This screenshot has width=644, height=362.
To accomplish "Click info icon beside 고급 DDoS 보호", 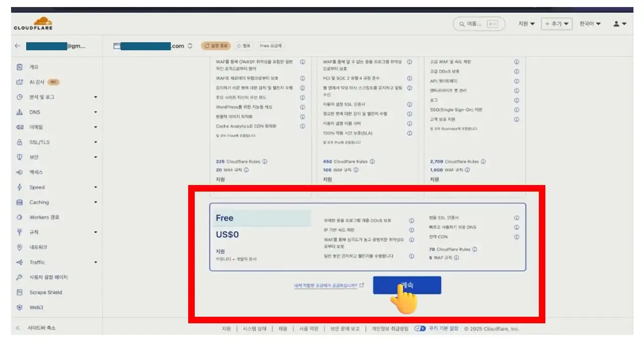I will tap(516, 71).
